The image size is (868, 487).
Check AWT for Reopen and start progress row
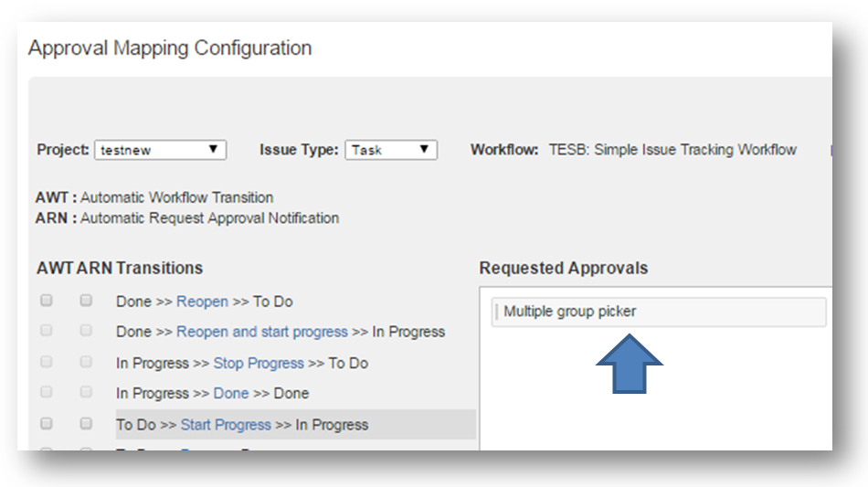(x=47, y=331)
